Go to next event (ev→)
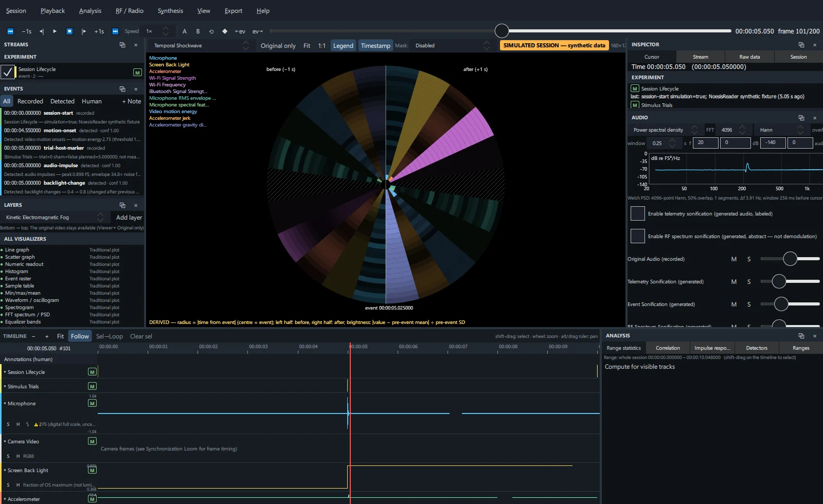The height and width of the screenshot is (504, 823). (258, 31)
